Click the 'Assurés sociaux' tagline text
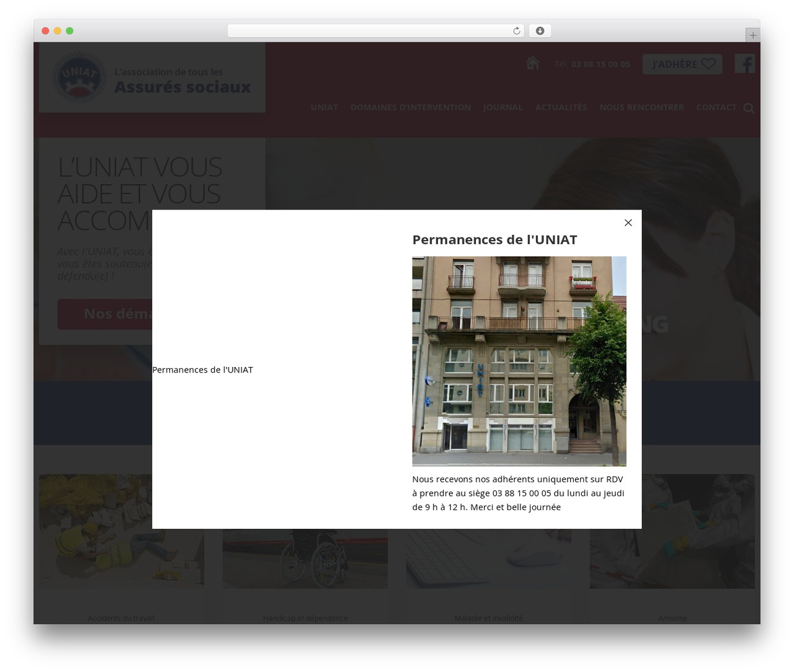This screenshot has height=672, width=794. (x=182, y=87)
